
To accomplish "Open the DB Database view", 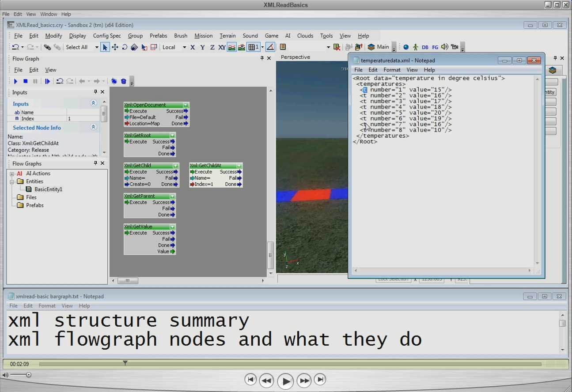I will point(425,47).
